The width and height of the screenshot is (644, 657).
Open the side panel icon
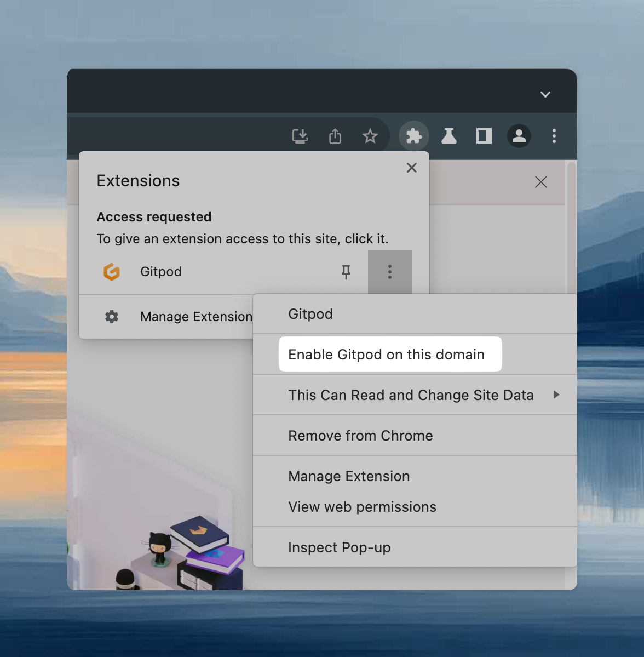tap(484, 136)
